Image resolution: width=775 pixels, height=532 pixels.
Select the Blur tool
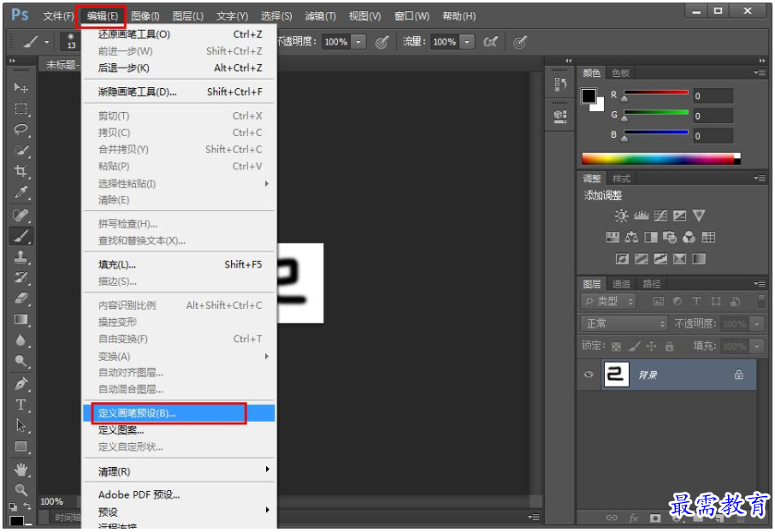click(x=21, y=340)
